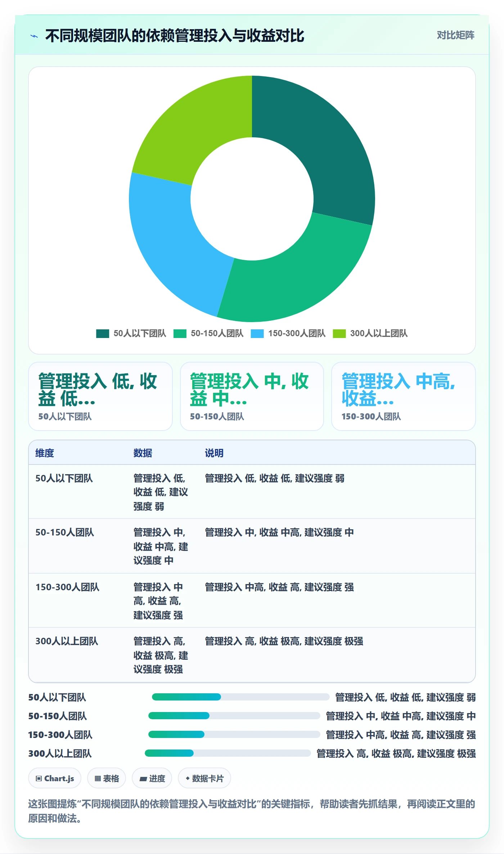Toggle the 50-150人团队 legend swatch
This screenshot has height=854, width=504.
click(x=180, y=333)
